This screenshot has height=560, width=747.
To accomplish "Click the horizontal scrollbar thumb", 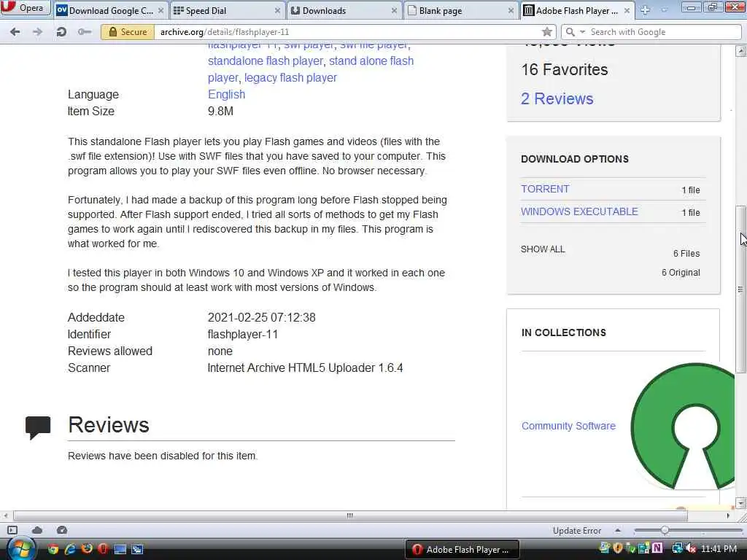I will coord(350,516).
